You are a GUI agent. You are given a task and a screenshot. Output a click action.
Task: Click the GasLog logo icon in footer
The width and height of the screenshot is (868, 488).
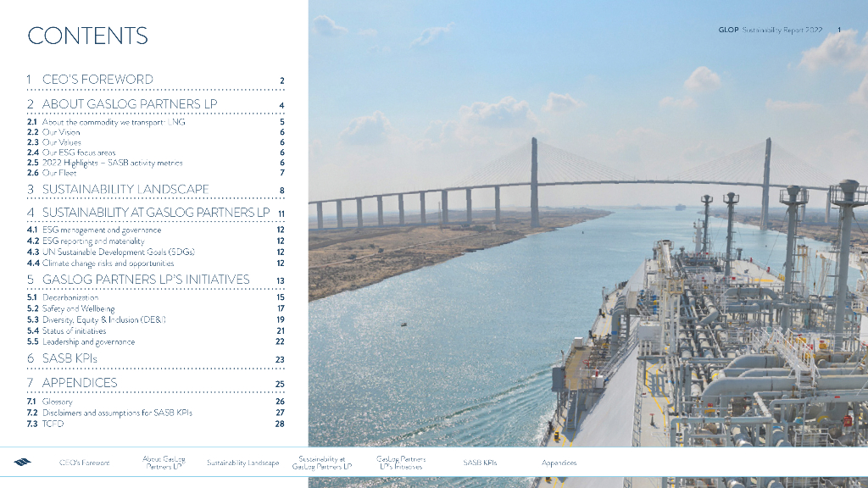tap(23, 462)
